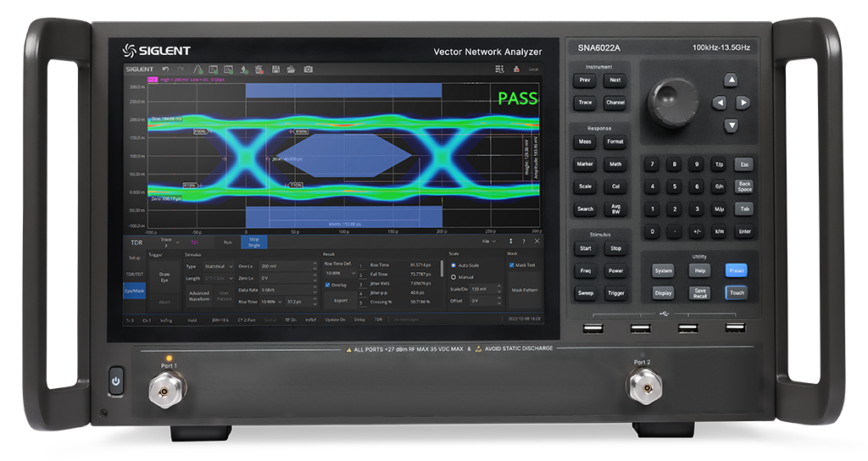Image resolution: width=868 pixels, height=461 pixels.
Task: Switch to the TDR/TDT tab
Action: click(x=135, y=274)
